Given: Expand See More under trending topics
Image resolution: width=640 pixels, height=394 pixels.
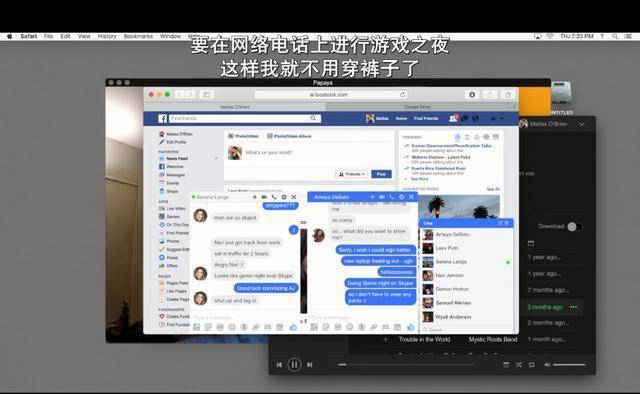Looking at the screenshot, I should tap(419, 179).
